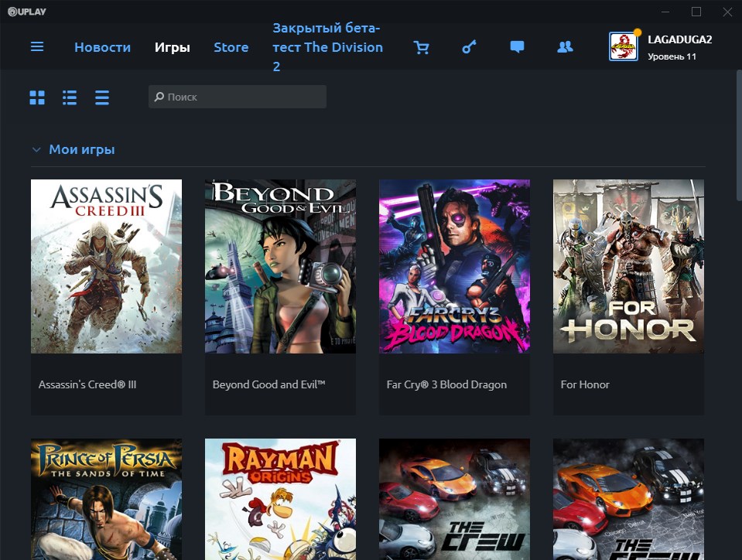Screen dimensions: 742x560
Task: Click the Assassin's Creed® III title
Action: click(x=87, y=384)
